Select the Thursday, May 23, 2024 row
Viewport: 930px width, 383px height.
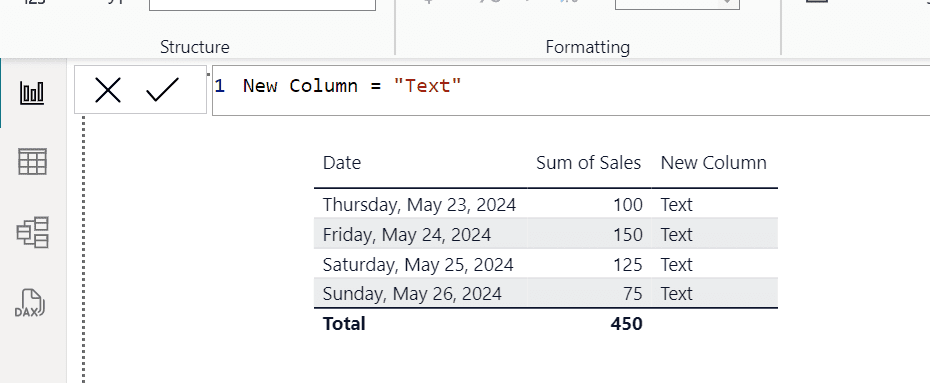click(546, 205)
